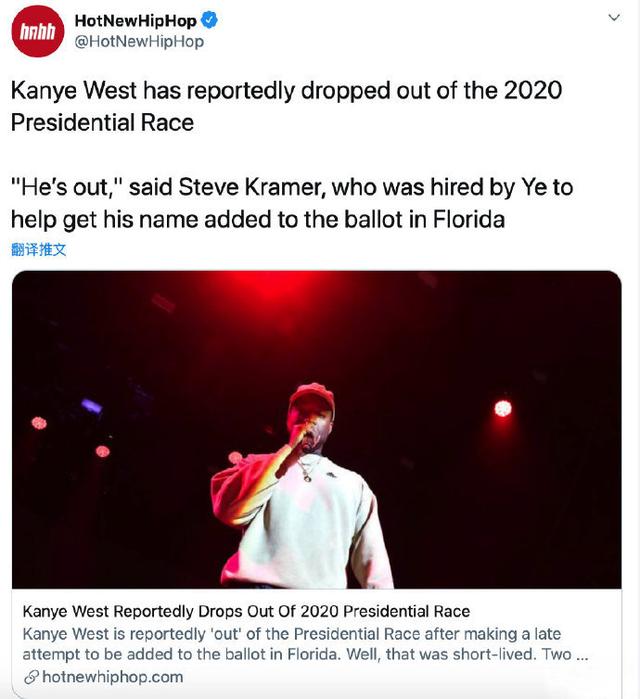Open card title Kanye West Reportedly Drops Out
This screenshot has width=640, height=699.
point(246,611)
